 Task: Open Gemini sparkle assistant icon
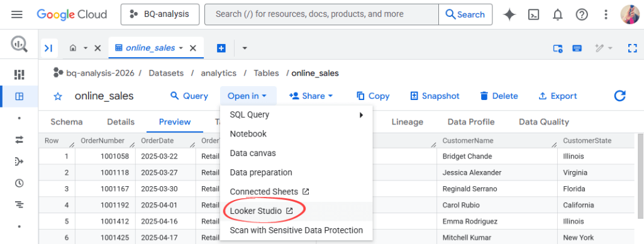tap(509, 15)
